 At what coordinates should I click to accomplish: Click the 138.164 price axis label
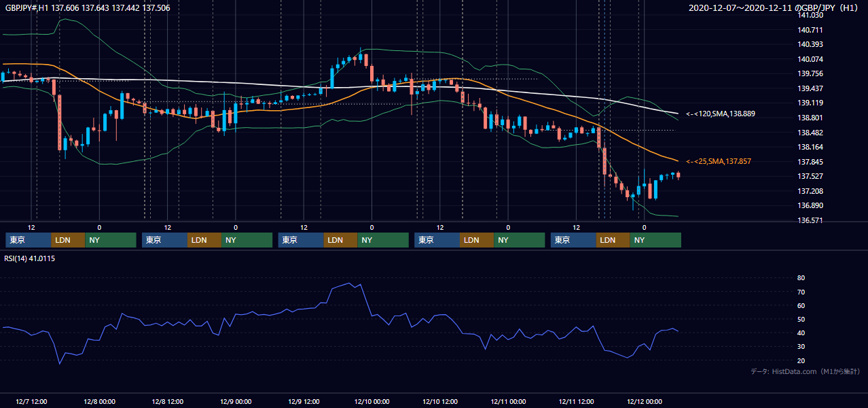click(x=810, y=147)
